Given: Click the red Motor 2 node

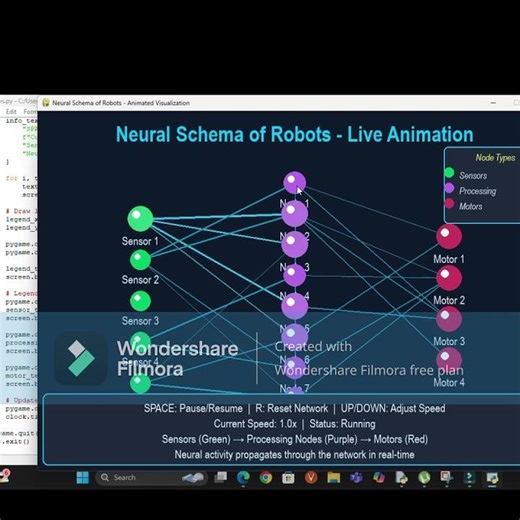Looking at the screenshot, I should coord(449,278).
